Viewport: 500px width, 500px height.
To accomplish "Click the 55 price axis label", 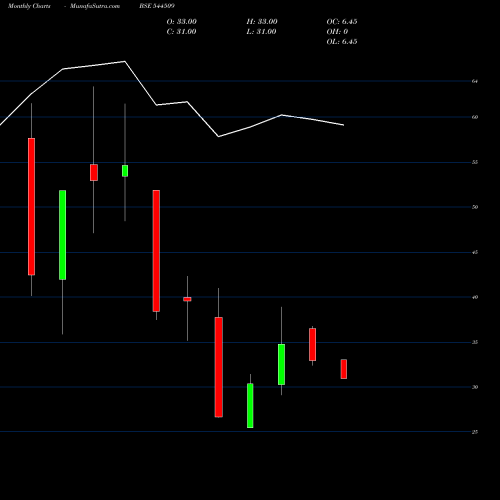I will tap(475, 162).
